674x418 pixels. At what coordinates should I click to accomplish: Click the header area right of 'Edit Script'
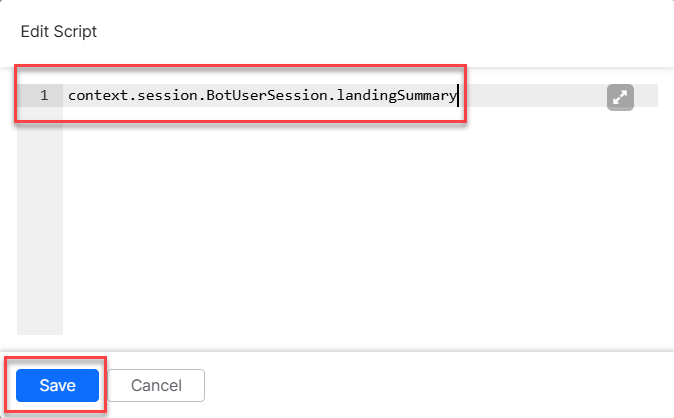point(380,31)
